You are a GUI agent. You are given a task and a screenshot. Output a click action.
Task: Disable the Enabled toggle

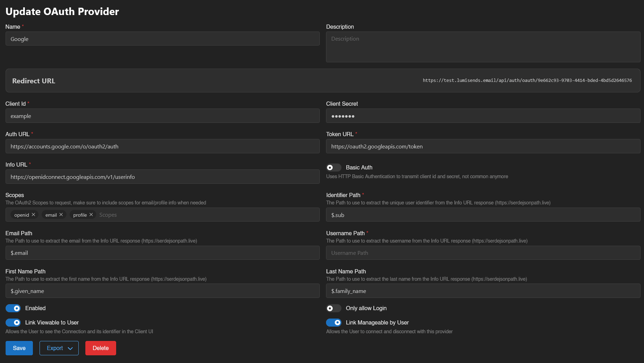tap(13, 308)
